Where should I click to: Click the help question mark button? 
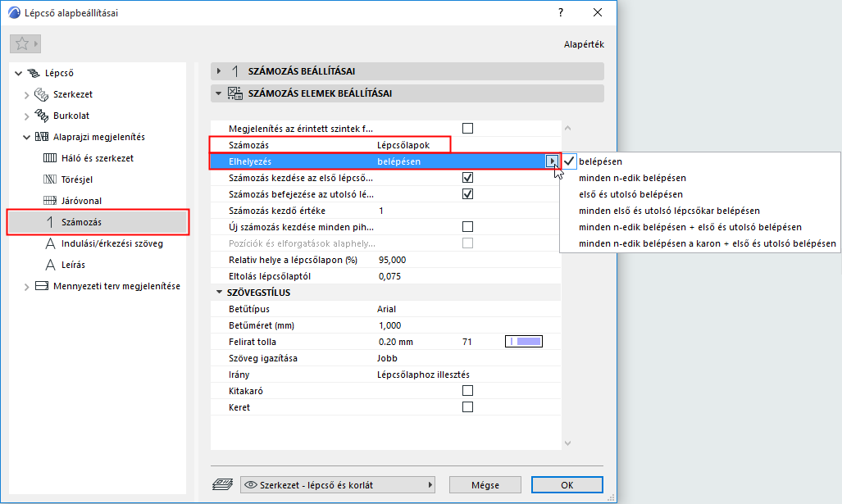click(x=561, y=12)
